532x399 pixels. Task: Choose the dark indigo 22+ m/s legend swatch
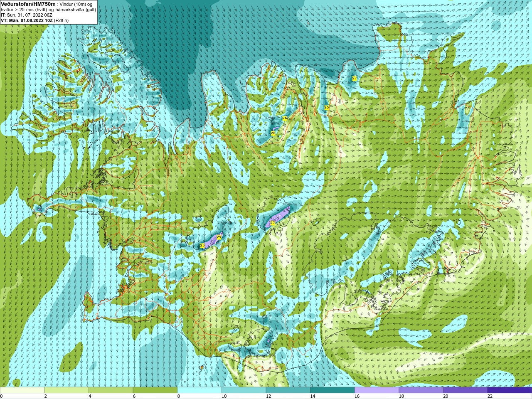pyautogui.click(x=510, y=390)
